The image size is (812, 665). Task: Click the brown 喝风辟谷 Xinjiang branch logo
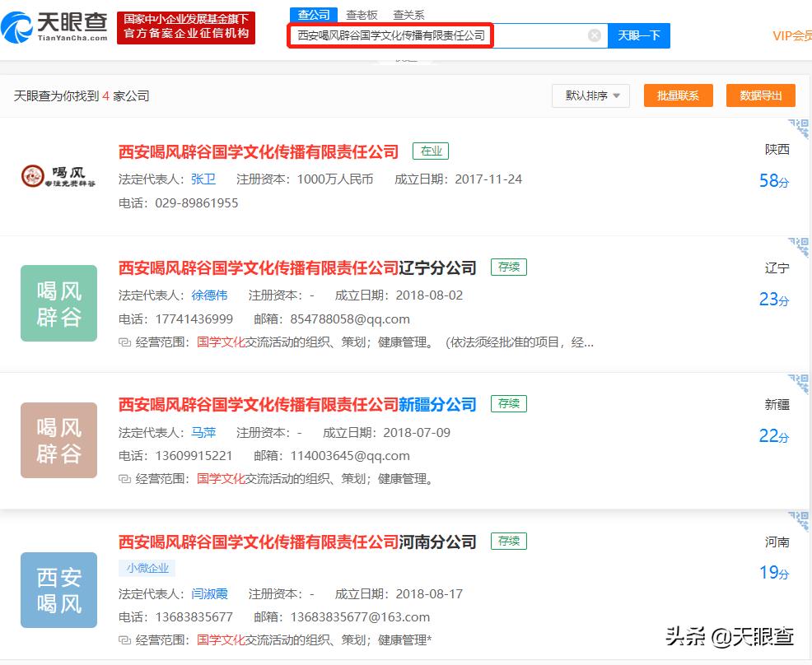click(58, 440)
